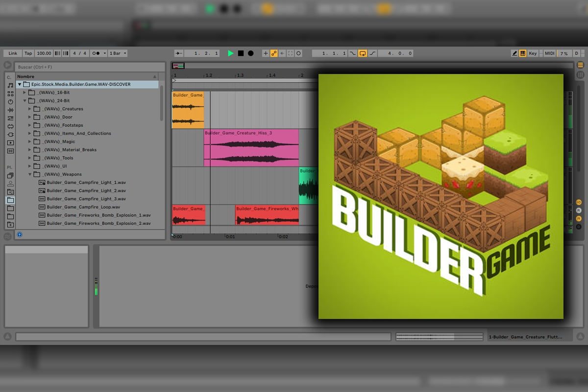Open the Current Project place in sidebar

[x=10, y=192]
